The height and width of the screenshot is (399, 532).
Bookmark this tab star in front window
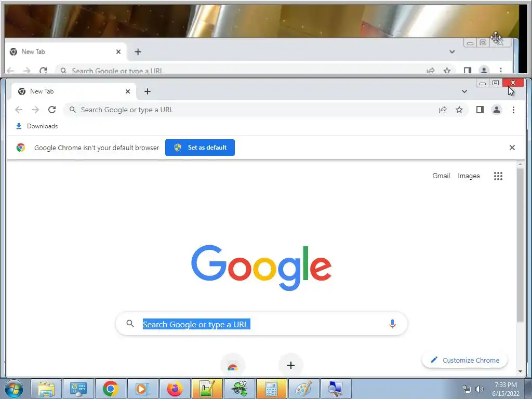pyautogui.click(x=459, y=110)
